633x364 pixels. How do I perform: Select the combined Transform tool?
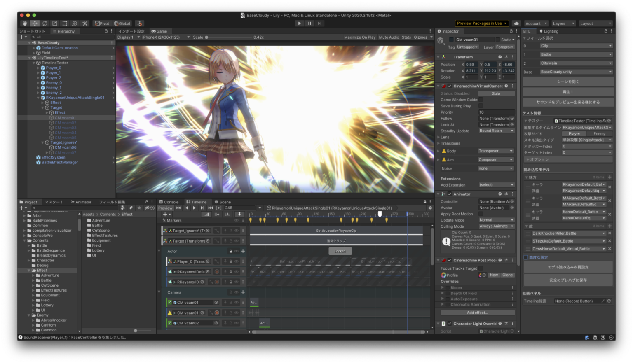[x=75, y=23]
